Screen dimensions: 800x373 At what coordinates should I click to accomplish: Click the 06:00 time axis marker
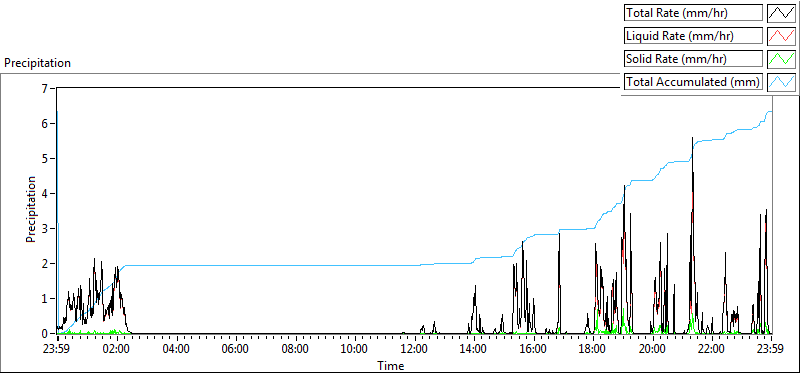(x=236, y=350)
